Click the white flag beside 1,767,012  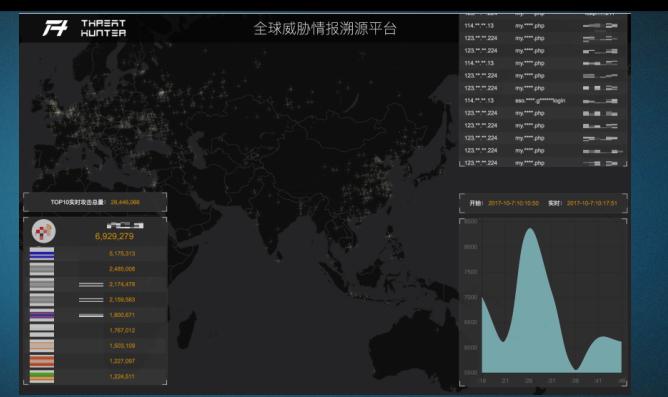coord(42,331)
